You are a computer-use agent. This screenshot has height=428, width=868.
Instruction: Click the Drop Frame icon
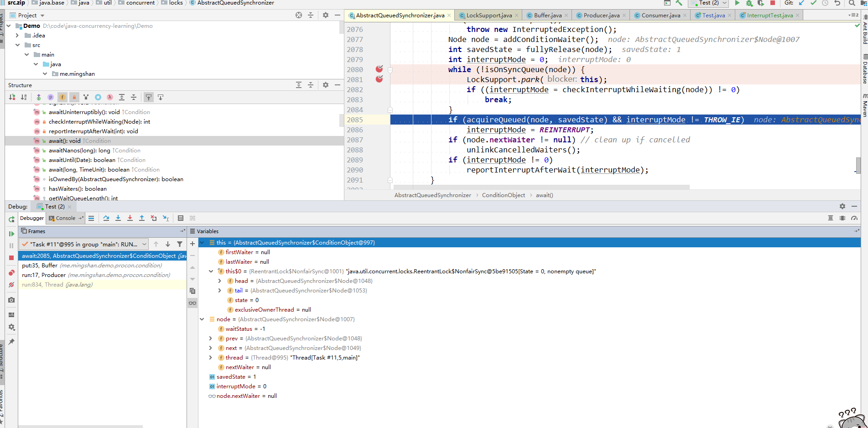pos(154,218)
